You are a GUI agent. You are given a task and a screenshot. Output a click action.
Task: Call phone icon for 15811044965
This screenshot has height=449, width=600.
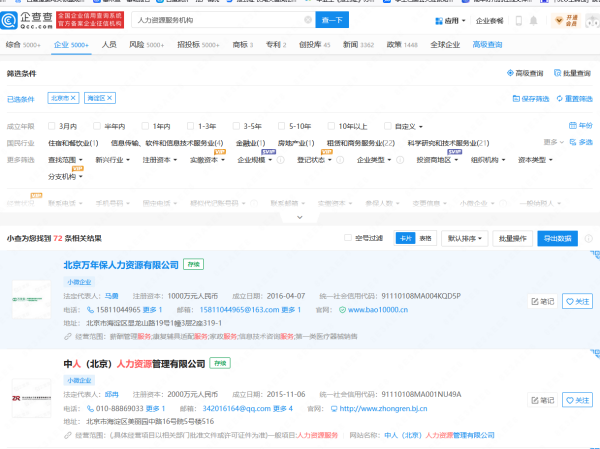pos(90,310)
